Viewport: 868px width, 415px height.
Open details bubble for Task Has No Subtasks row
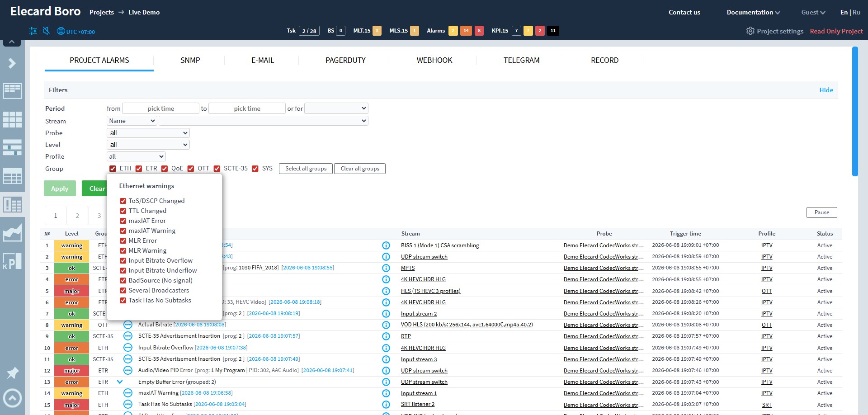[128, 404]
